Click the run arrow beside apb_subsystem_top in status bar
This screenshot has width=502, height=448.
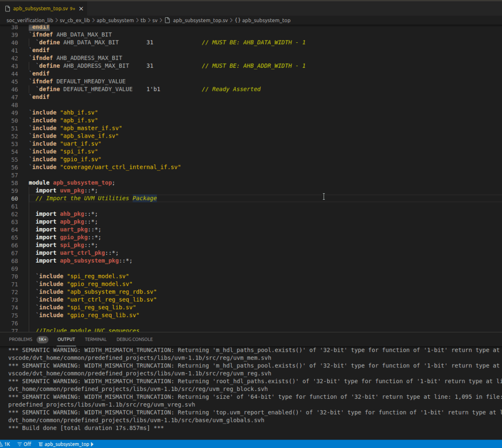coord(93,444)
